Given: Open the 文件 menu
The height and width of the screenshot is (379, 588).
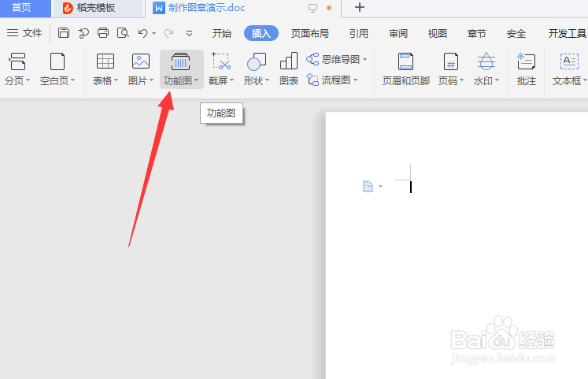Looking at the screenshot, I should tap(24, 33).
